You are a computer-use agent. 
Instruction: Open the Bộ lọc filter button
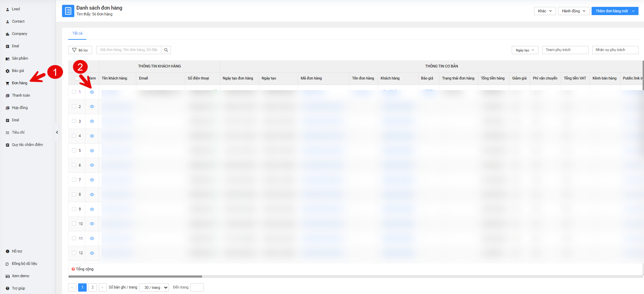point(80,50)
